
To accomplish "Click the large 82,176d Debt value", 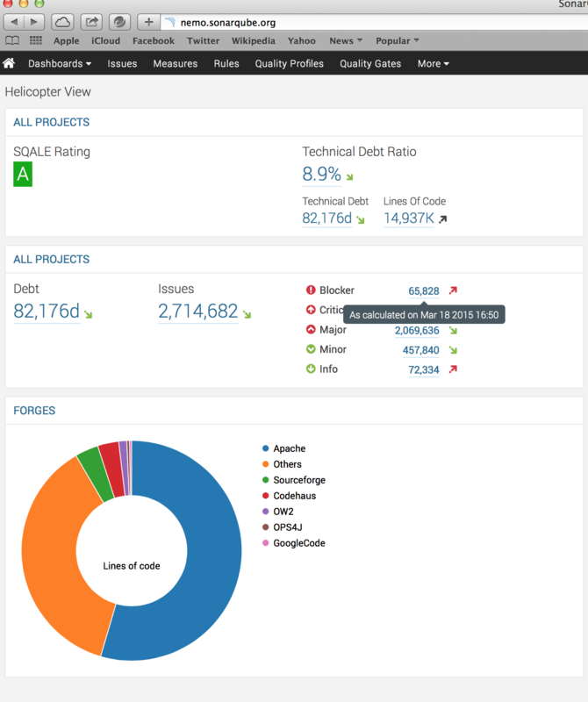I will pyautogui.click(x=47, y=312).
